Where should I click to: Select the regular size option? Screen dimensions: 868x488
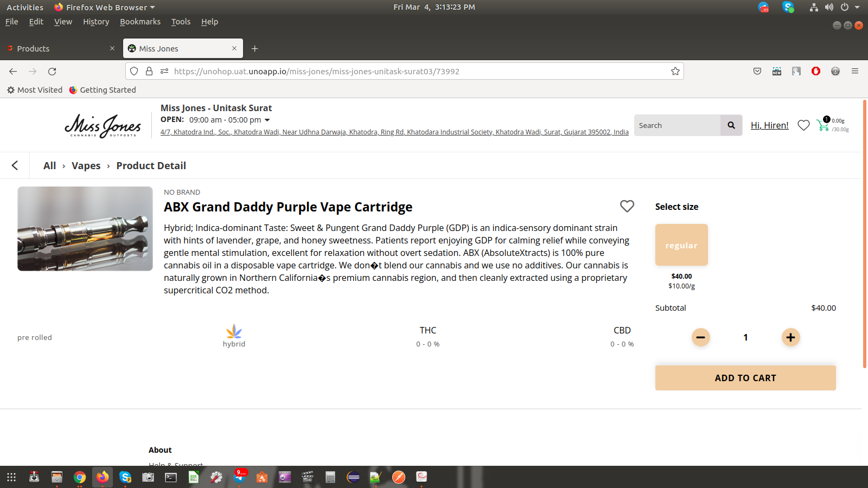[x=681, y=245]
